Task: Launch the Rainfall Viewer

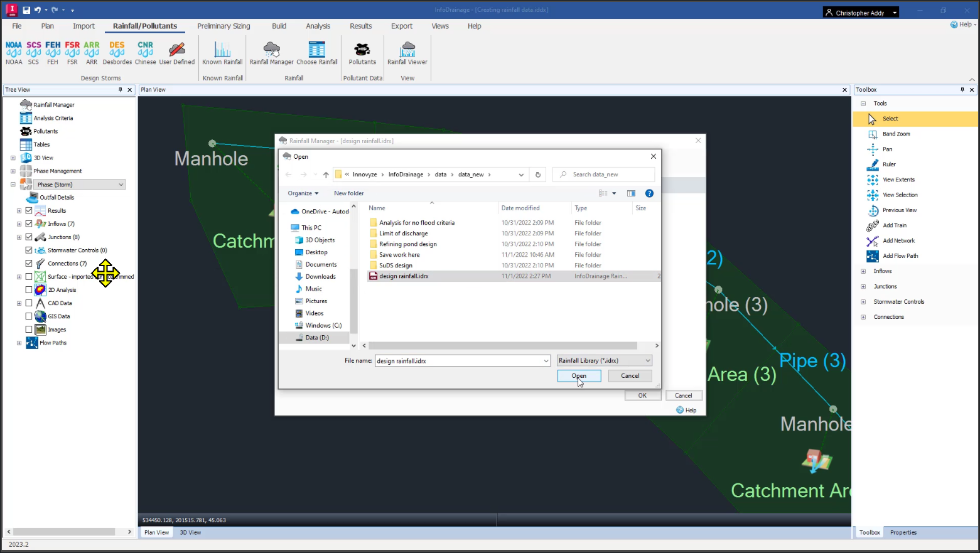Action: (x=407, y=53)
